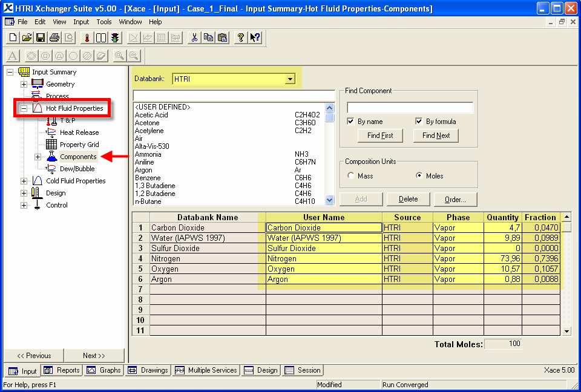The width and height of the screenshot is (581, 392).
Task: Select the T & P tree item
Action: (67, 120)
